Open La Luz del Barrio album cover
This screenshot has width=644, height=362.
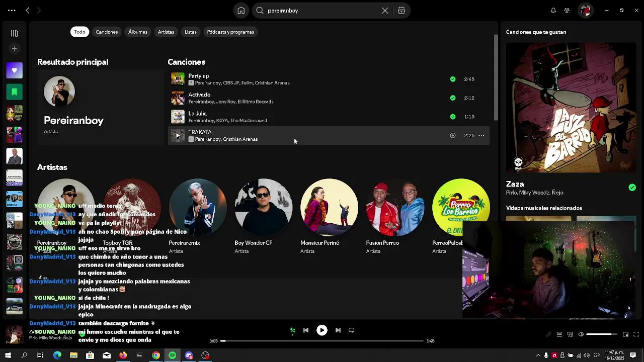click(571, 108)
